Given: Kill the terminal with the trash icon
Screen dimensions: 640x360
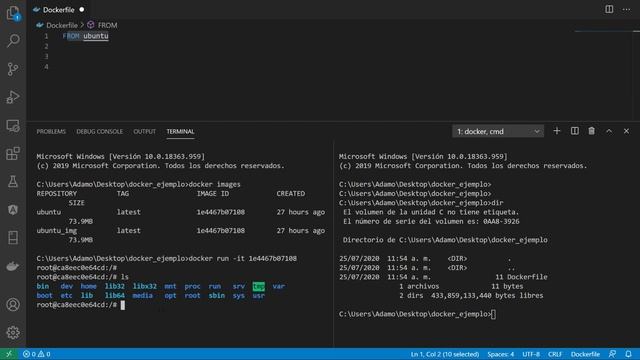Looking at the screenshot, I should click(x=591, y=131).
